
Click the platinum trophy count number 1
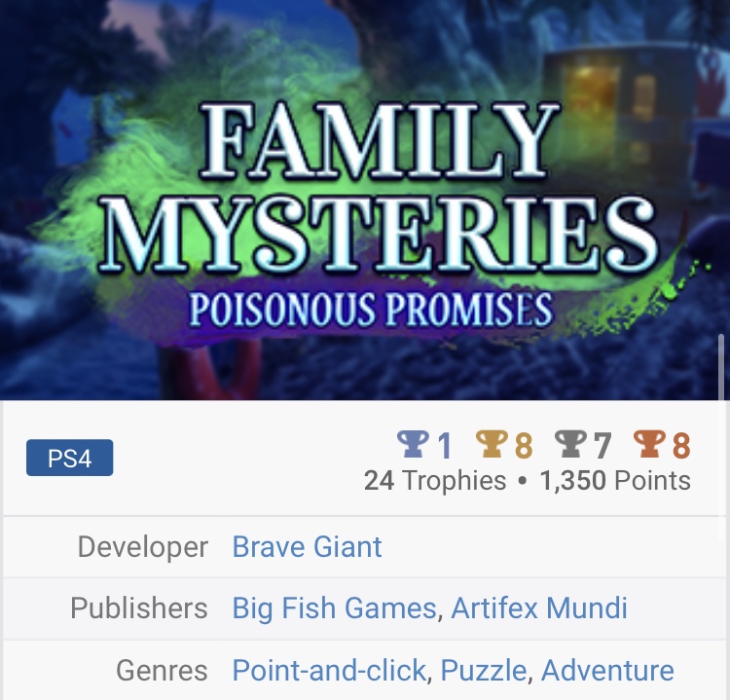pyautogui.click(x=445, y=446)
